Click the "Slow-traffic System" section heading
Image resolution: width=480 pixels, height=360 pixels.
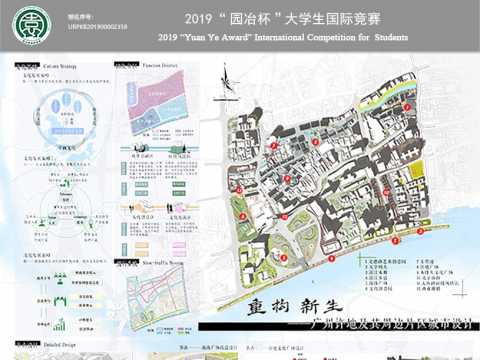tap(149, 263)
